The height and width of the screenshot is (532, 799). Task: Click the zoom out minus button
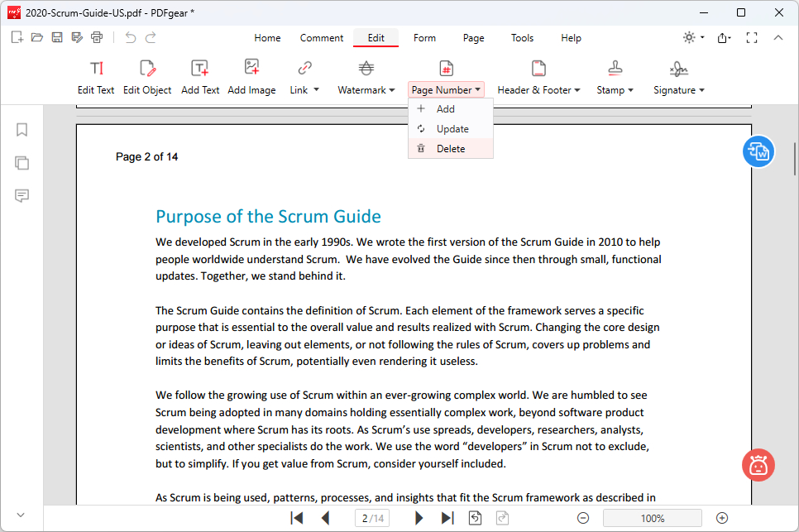(583, 518)
